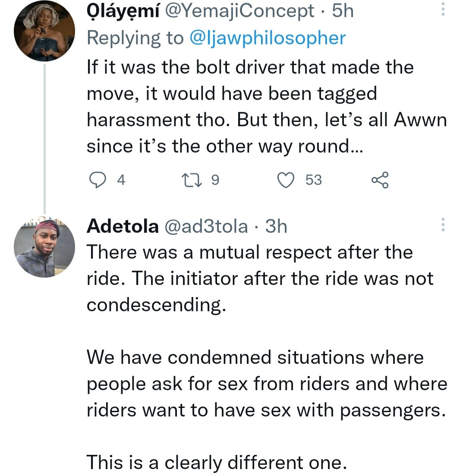Open the @Ijawphilosopher mention link
Viewport: 466px width, 476px height.
[x=268, y=38]
